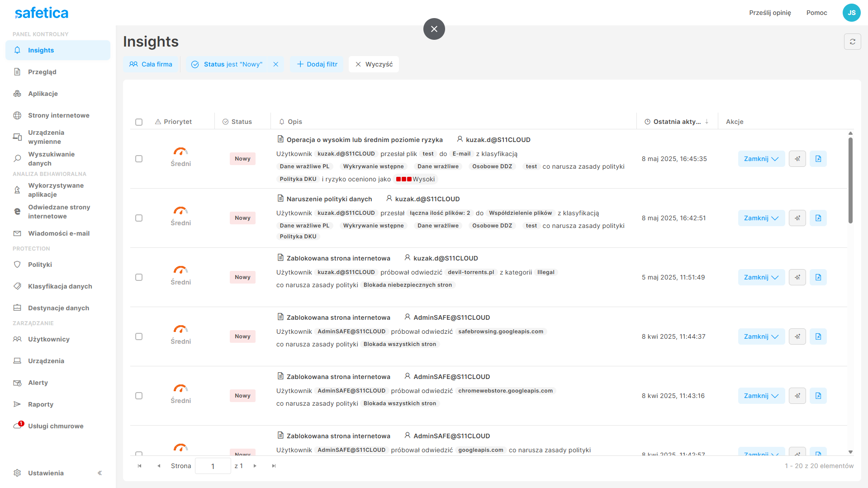Click Wyczyść to clear filters

(x=374, y=64)
